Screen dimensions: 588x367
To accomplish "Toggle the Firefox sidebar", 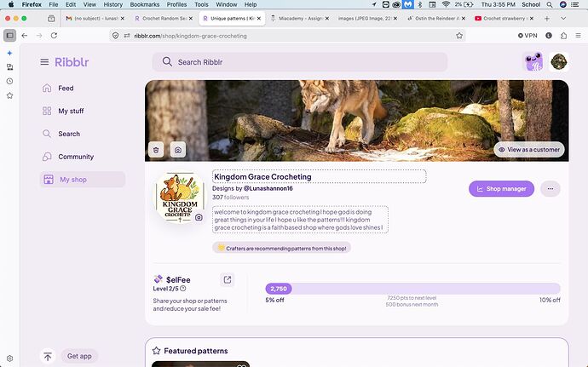I will click(9, 36).
